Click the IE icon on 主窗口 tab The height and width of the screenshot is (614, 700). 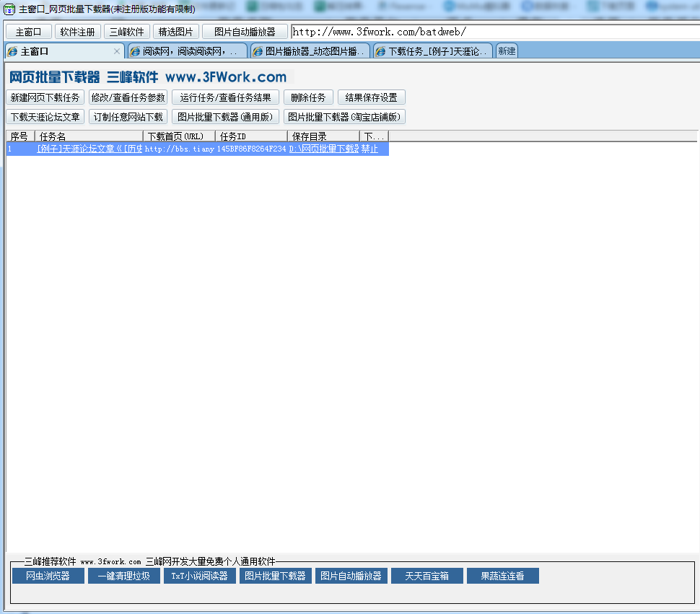(12, 52)
